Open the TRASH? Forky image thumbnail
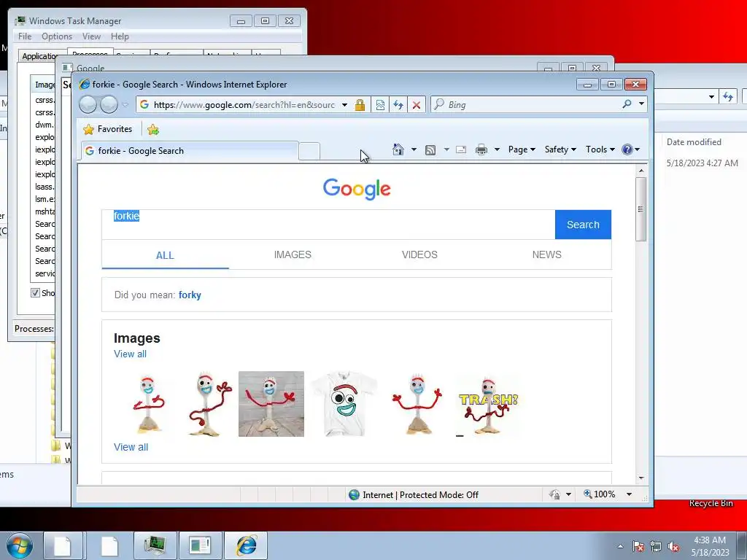Image resolution: width=747 pixels, height=560 pixels. tap(488, 405)
